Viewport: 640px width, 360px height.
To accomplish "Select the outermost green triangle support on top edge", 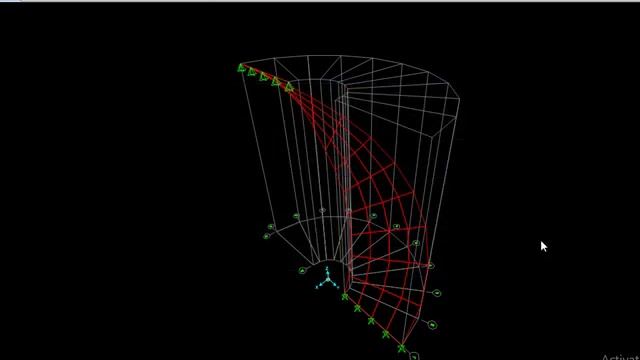I will pos(241,68).
